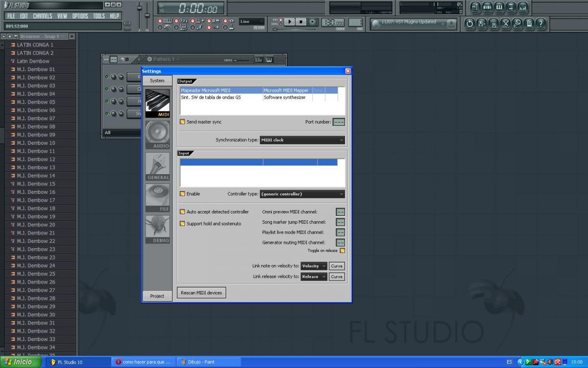This screenshot has height=368, width=588.
Task: Open the Pattern 1 selector dropdown
Action: pyautogui.click(x=164, y=59)
